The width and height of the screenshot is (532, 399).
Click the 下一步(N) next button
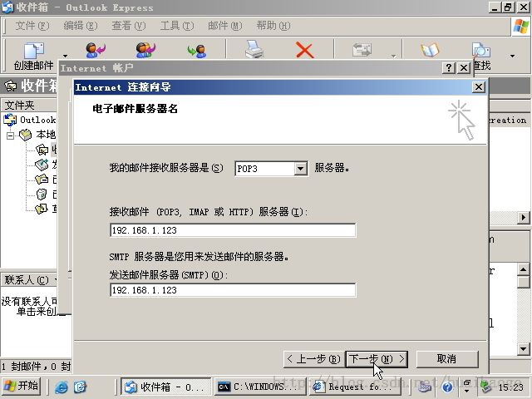point(377,359)
